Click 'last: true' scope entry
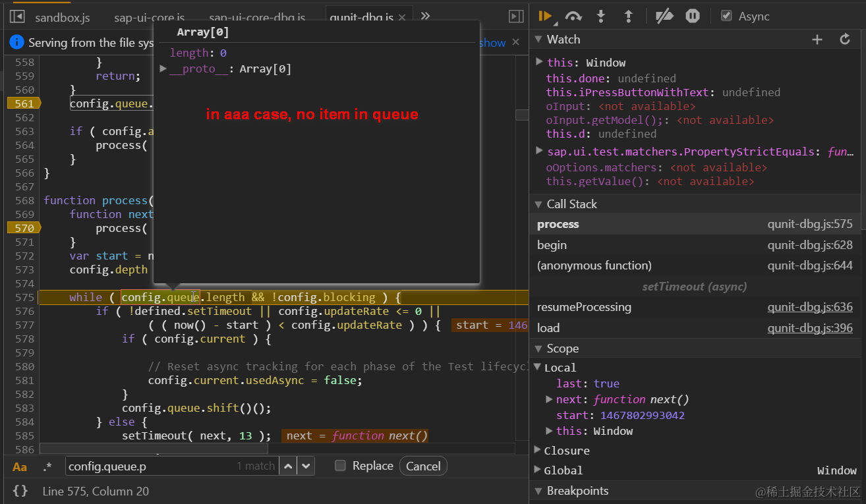Screen dimensions: 866x504 [x=588, y=383]
